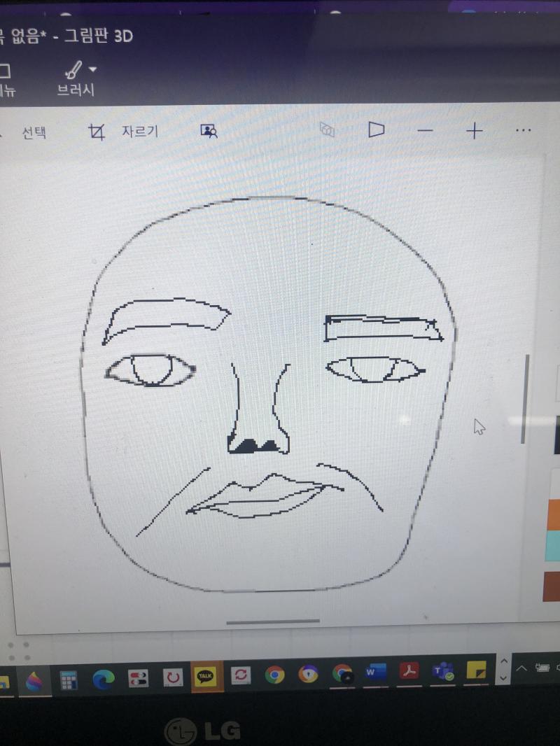Pick the orange color swatch
Image resolution: width=560 pixels, height=746 pixels.
click(553, 514)
